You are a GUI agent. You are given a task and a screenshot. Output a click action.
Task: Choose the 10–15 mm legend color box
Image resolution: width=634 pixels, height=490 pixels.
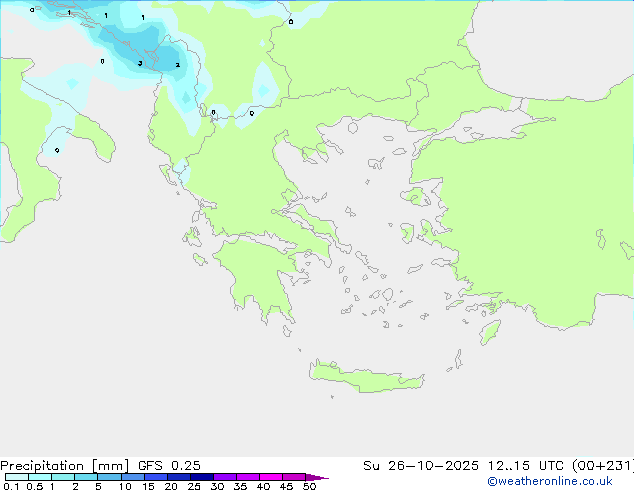pos(132,477)
